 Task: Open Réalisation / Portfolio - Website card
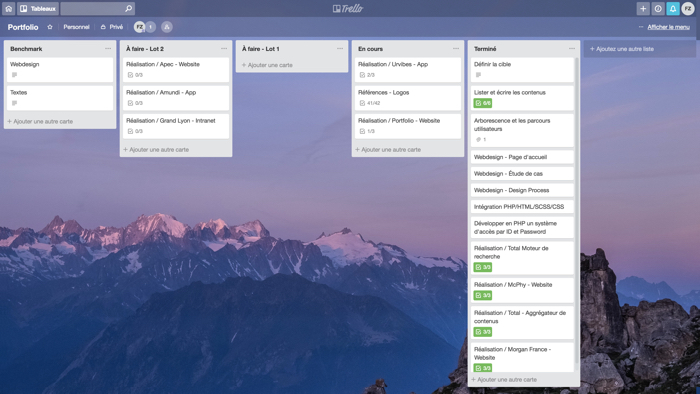(408, 126)
